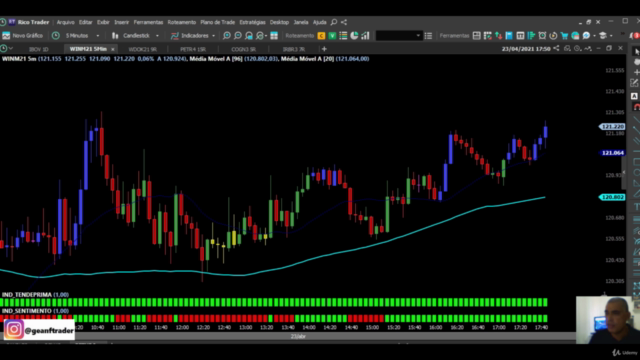Click the table columns icon
The image size is (640, 360).
tap(520, 36)
